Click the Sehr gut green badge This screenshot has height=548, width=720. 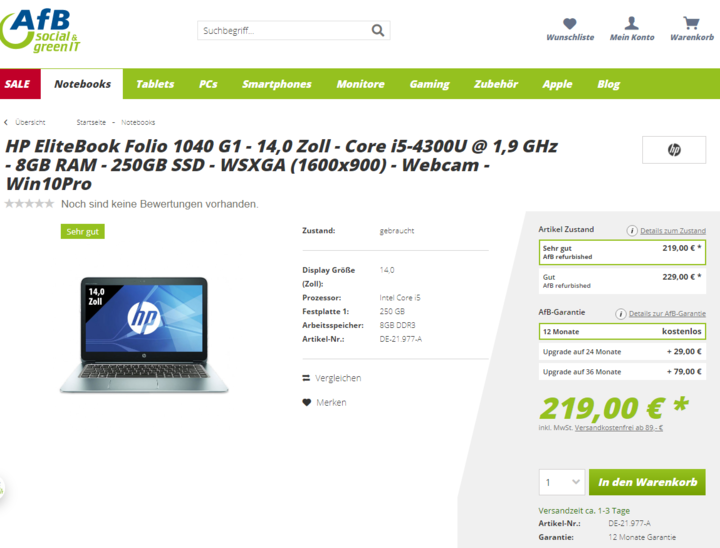(83, 232)
